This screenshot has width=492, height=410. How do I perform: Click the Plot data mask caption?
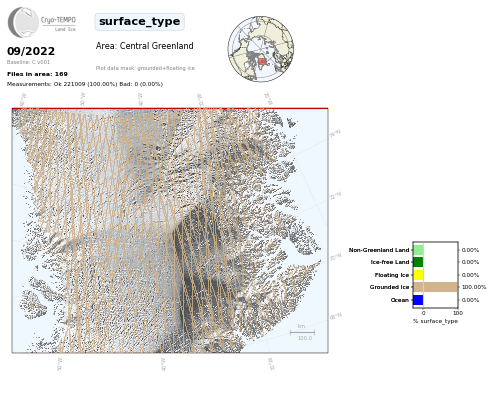145,68
